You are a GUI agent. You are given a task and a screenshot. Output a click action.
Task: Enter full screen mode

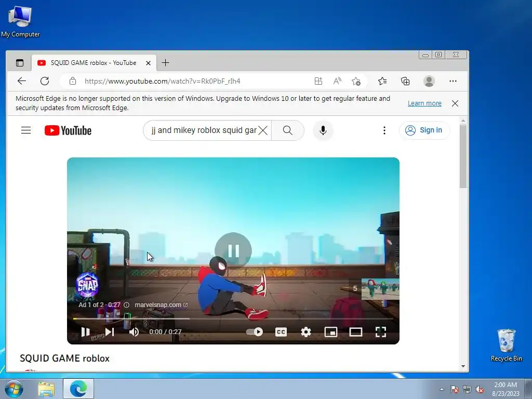coord(381,332)
